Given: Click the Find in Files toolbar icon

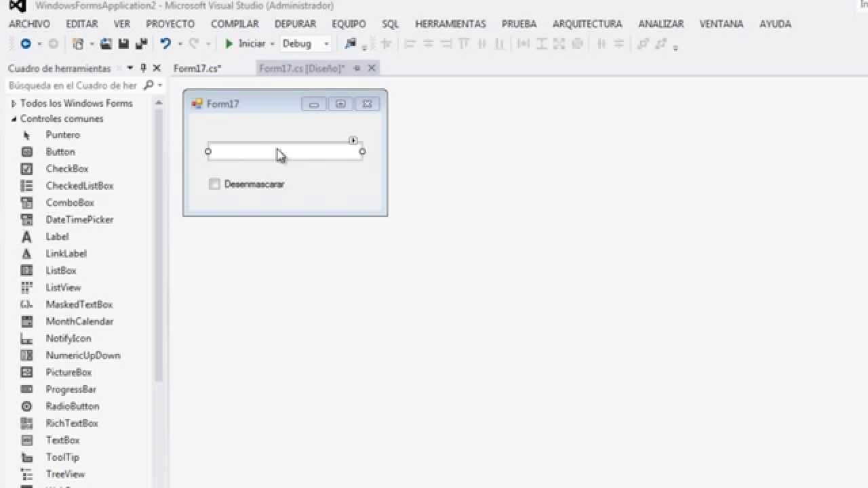Looking at the screenshot, I should pos(350,43).
